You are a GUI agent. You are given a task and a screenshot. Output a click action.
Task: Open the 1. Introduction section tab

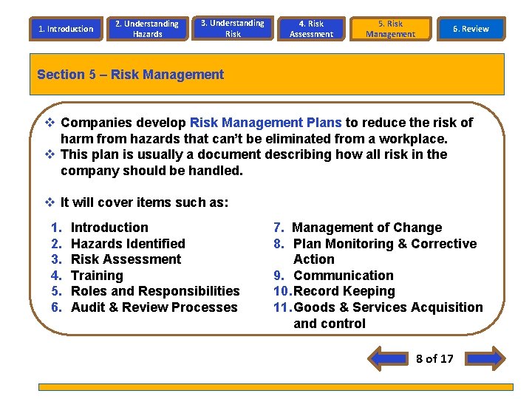[x=66, y=29]
